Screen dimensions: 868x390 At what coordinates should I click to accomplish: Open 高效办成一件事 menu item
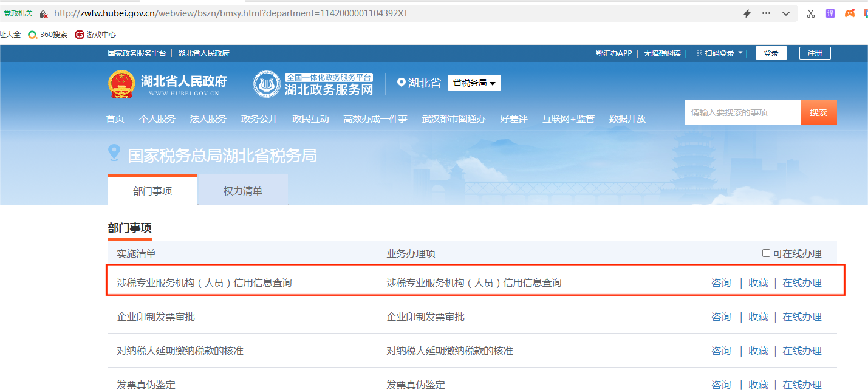[375, 119]
